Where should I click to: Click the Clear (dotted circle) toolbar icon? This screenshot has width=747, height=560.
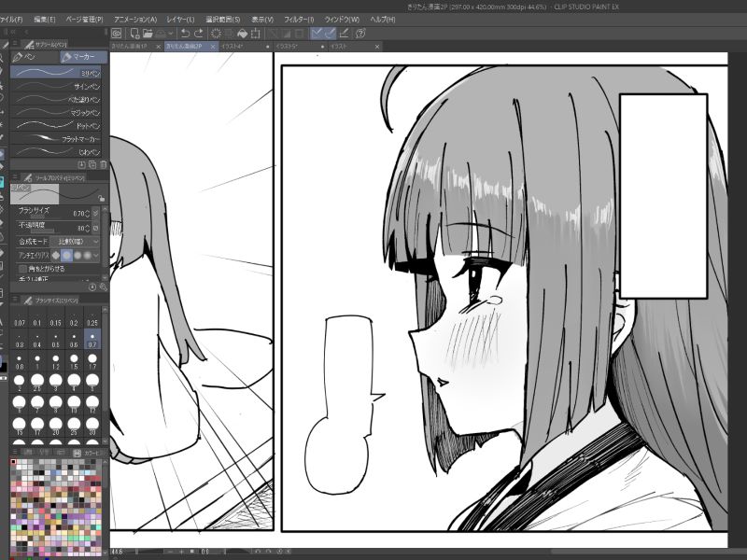216,34
